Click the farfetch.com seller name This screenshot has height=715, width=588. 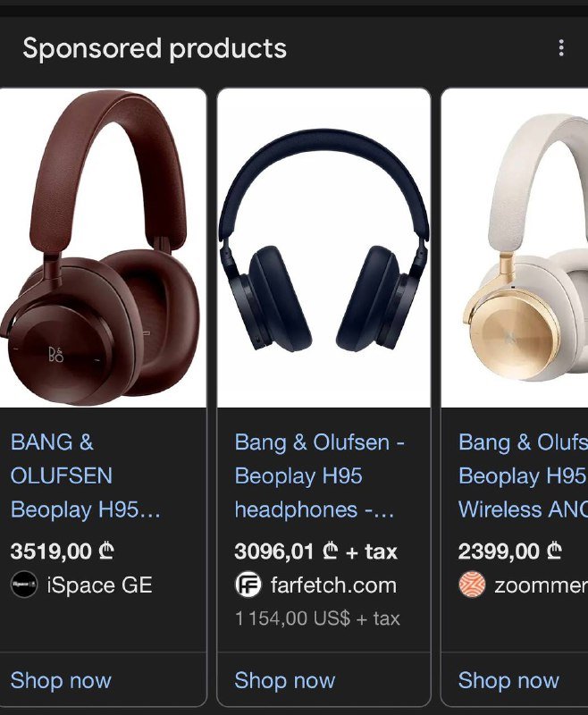click(333, 585)
